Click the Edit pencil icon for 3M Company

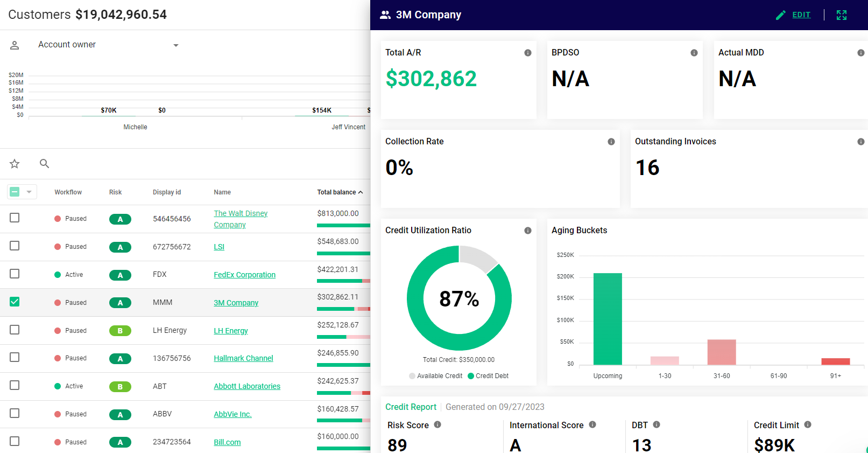coord(780,15)
